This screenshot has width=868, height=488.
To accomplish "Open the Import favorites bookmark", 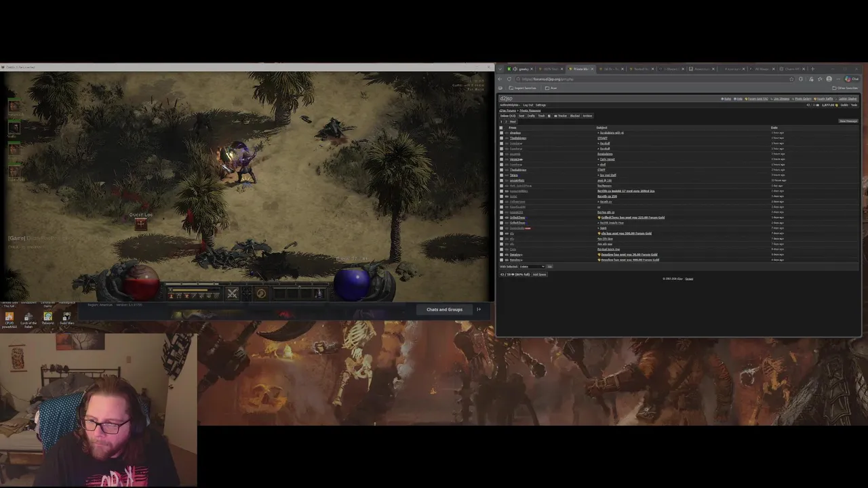I will point(523,87).
